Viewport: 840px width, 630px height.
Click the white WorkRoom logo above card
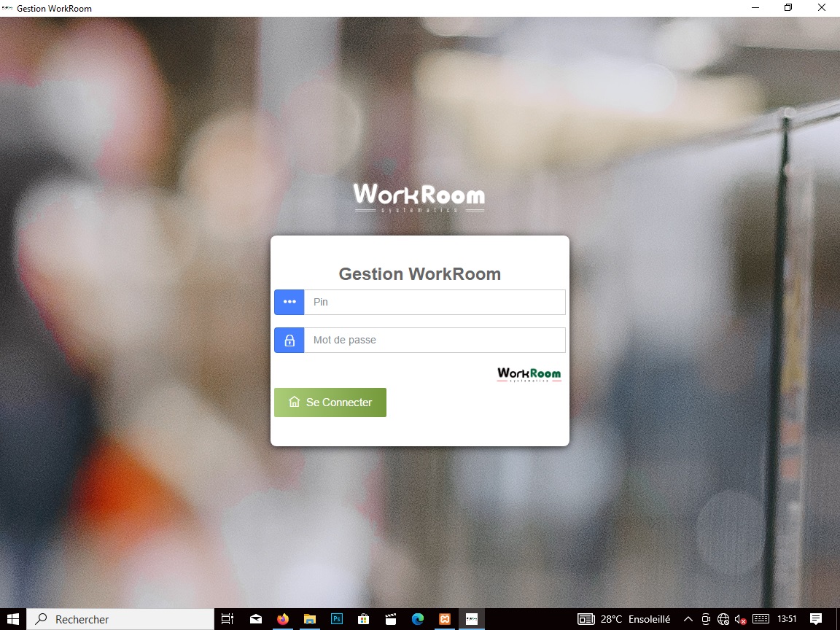pos(419,198)
